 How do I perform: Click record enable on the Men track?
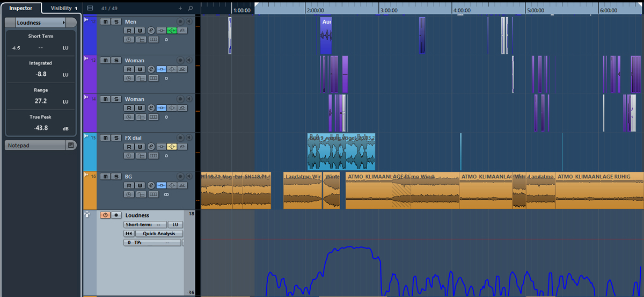coord(180,21)
